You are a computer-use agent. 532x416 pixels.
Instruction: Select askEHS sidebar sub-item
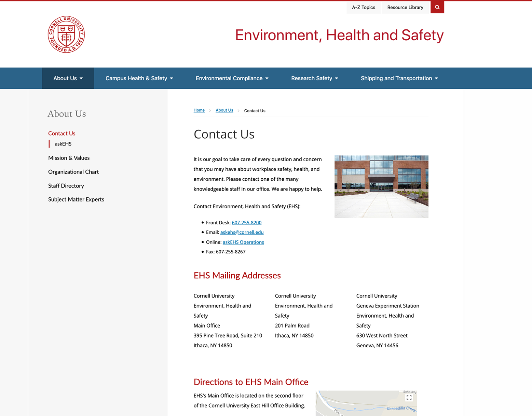click(63, 144)
